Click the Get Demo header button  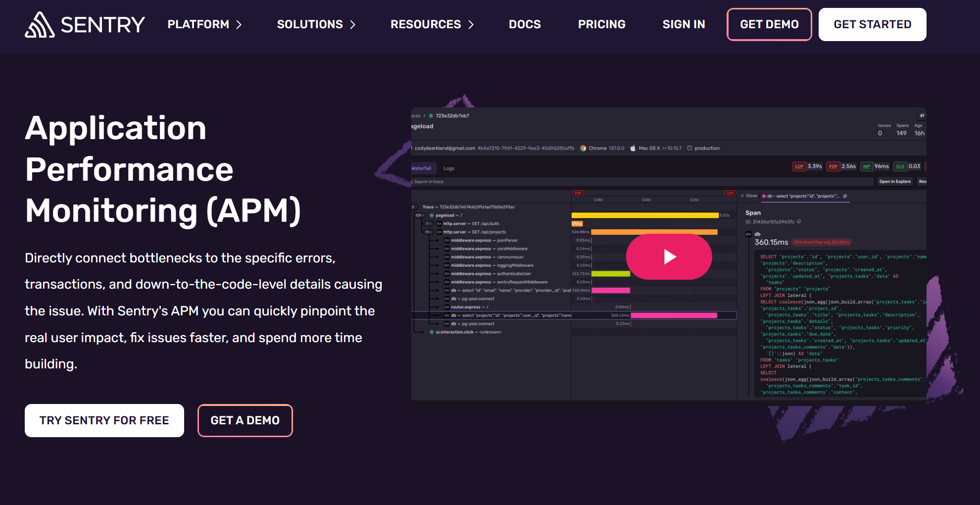769,24
